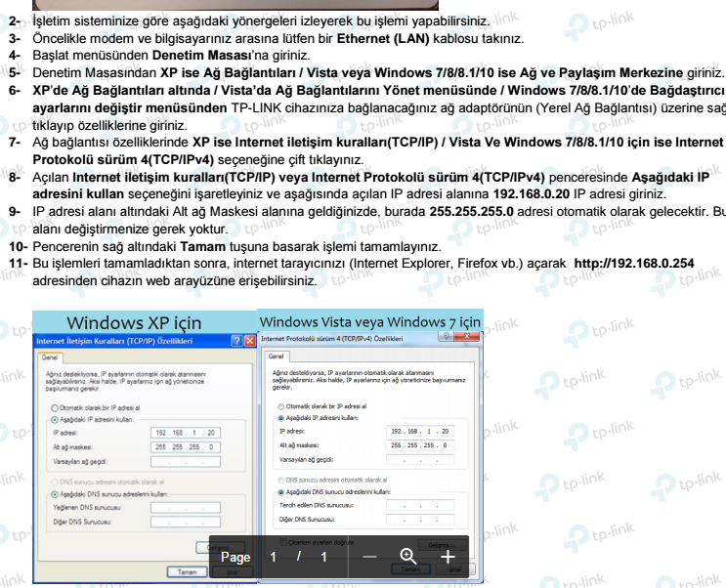726x588 pixels.
Task: Click the red X on the XP dialog
Action: [250, 341]
